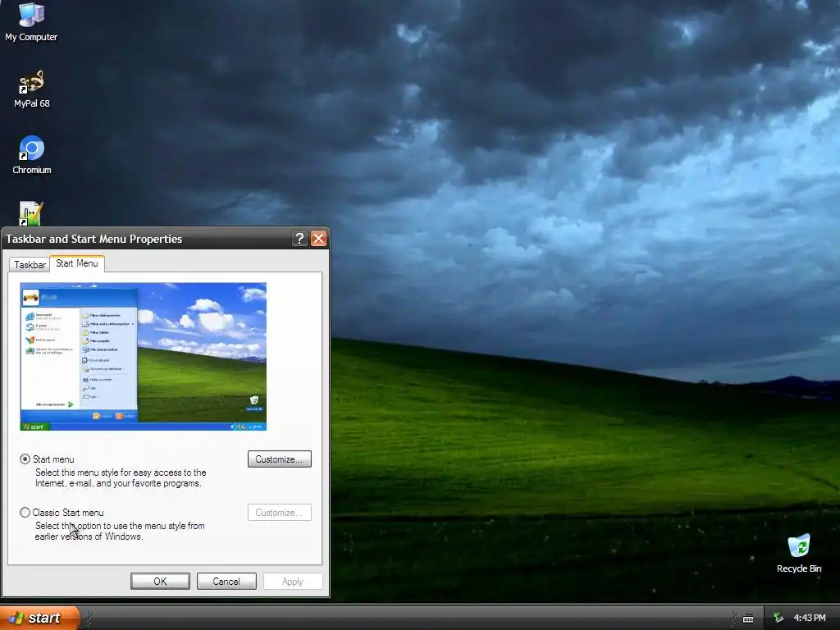Screen dimensions: 840x630
Task: Open Customize for the Start menu style
Action: click(279, 459)
